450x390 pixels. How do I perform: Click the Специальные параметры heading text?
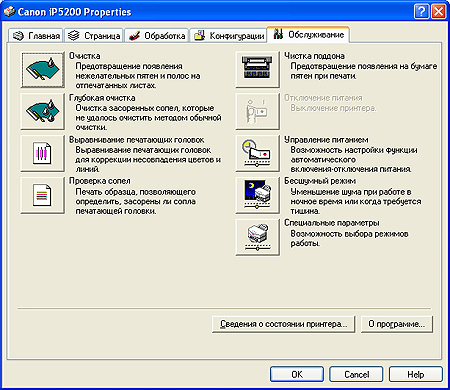tap(332, 223)
